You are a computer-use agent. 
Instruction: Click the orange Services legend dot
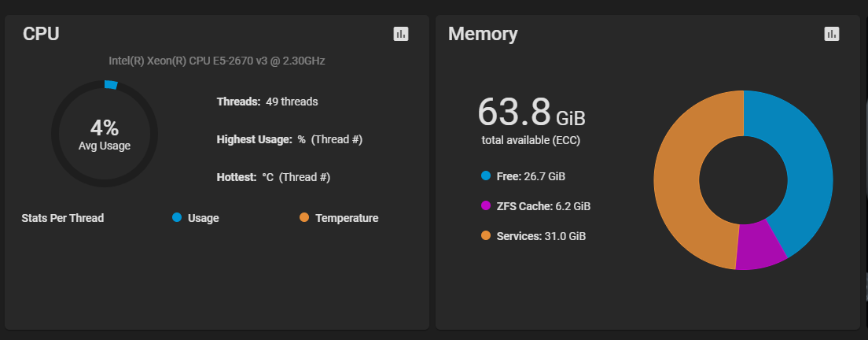tap(486, 236)
